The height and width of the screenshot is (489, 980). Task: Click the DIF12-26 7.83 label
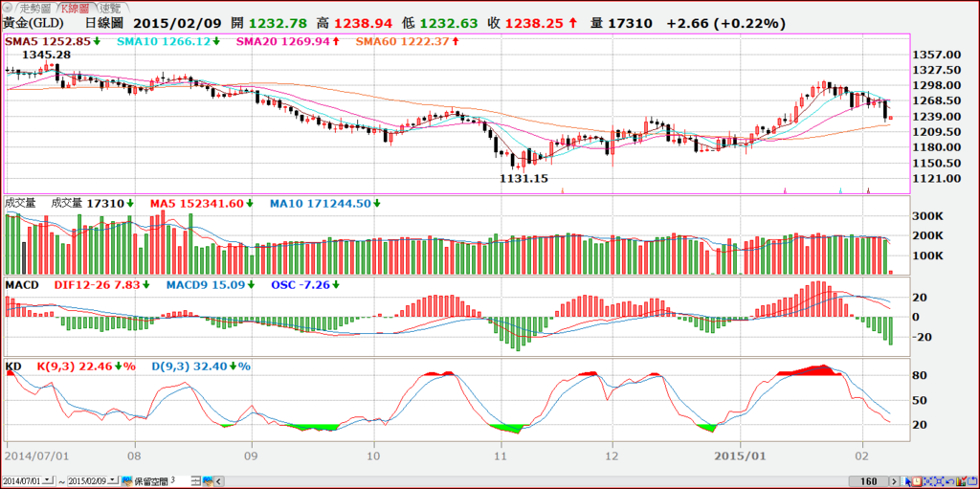[101, 284]
